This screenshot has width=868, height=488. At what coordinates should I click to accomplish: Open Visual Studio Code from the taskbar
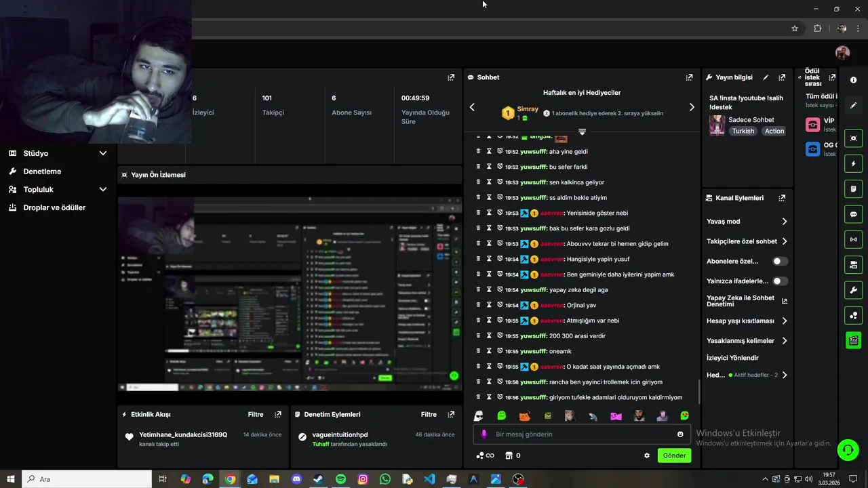coord(429,479)
